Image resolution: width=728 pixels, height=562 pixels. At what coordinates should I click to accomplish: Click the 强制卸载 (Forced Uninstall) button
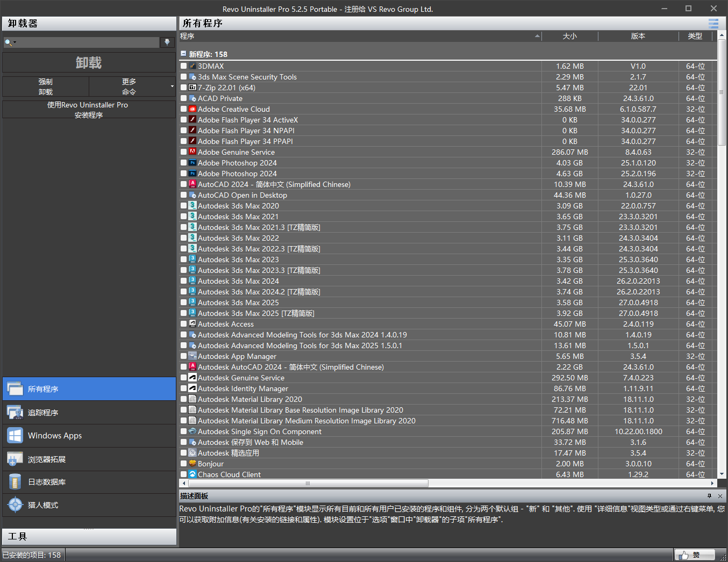46,87
